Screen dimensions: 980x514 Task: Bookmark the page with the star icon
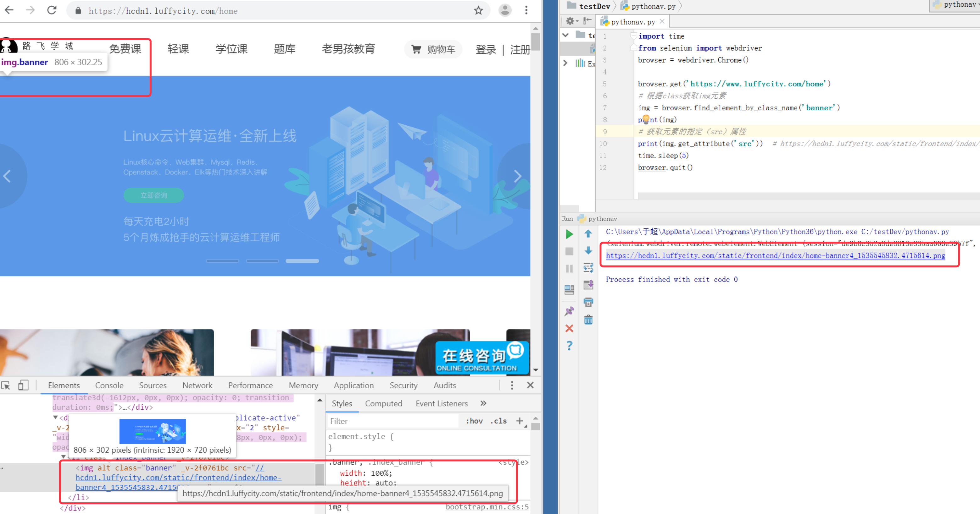tap(478, 11)
